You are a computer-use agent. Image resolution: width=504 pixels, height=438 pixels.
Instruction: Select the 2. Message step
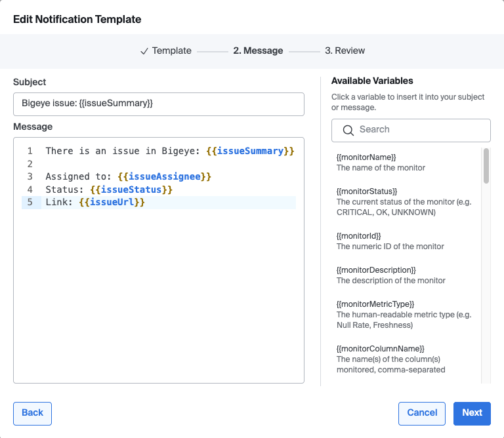tap(258, 50)
